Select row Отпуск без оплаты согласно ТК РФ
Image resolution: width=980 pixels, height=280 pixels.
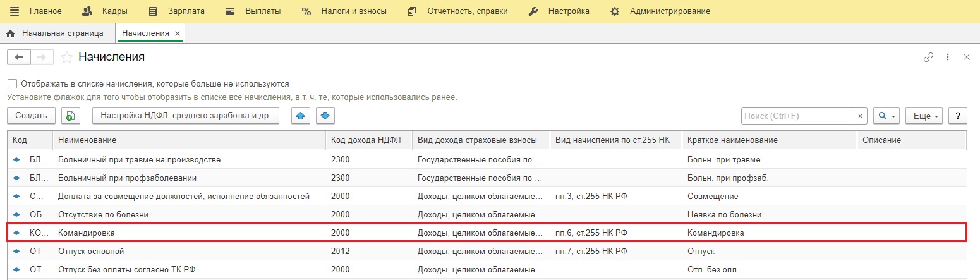[487, 269]
